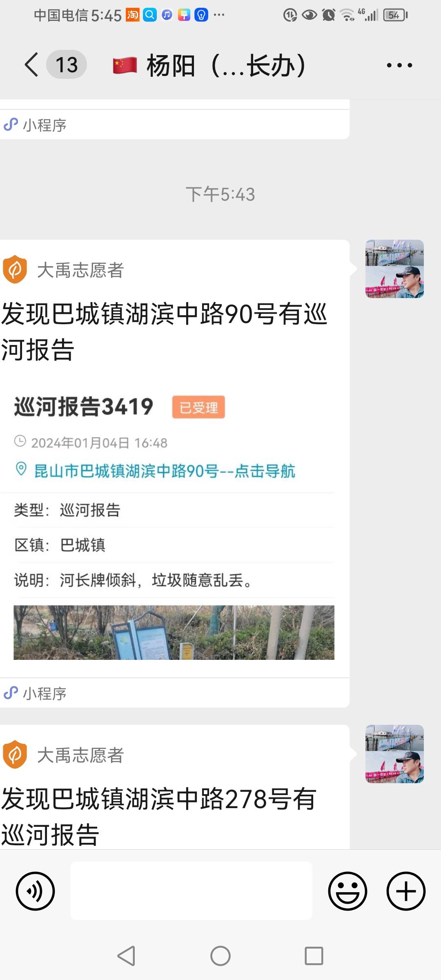Open Android recent apps square
The height and width of the screenshot is (980, 441).
click(314, 956)
